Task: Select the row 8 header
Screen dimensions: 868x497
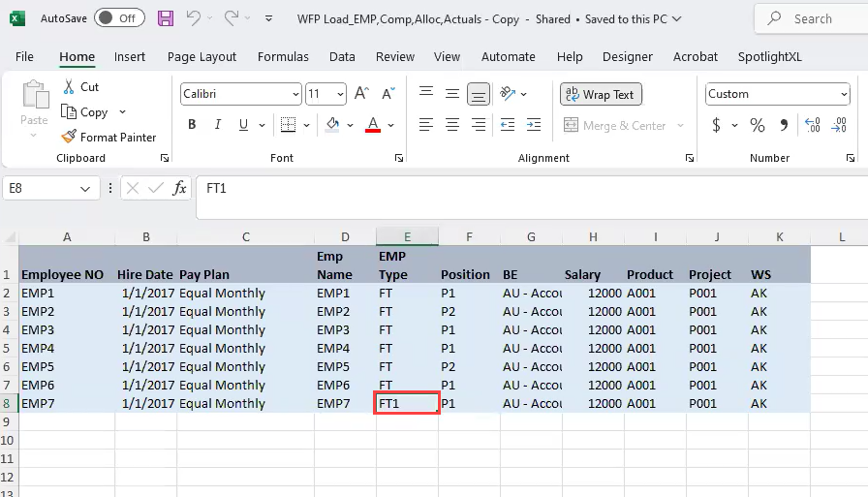Action: [7, 403]
